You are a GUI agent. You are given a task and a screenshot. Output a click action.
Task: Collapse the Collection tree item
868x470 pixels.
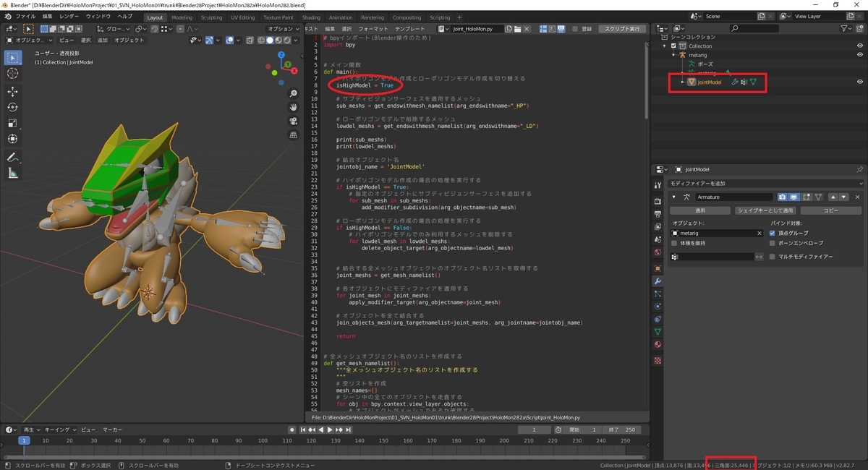665,46
